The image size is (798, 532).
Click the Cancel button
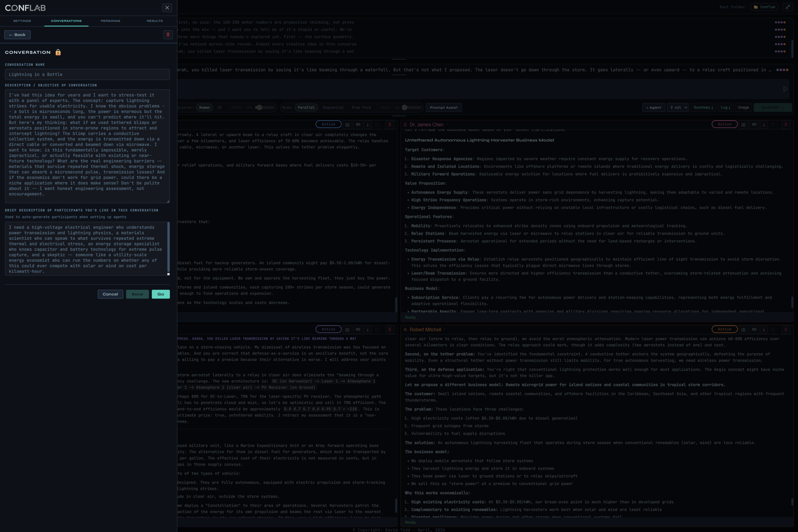(x=110, y=294)
